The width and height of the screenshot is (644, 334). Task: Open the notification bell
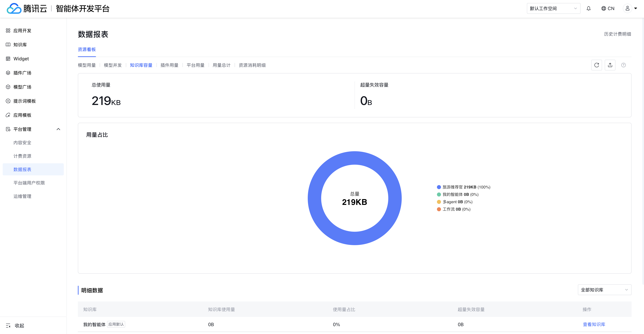coord(588,9)
